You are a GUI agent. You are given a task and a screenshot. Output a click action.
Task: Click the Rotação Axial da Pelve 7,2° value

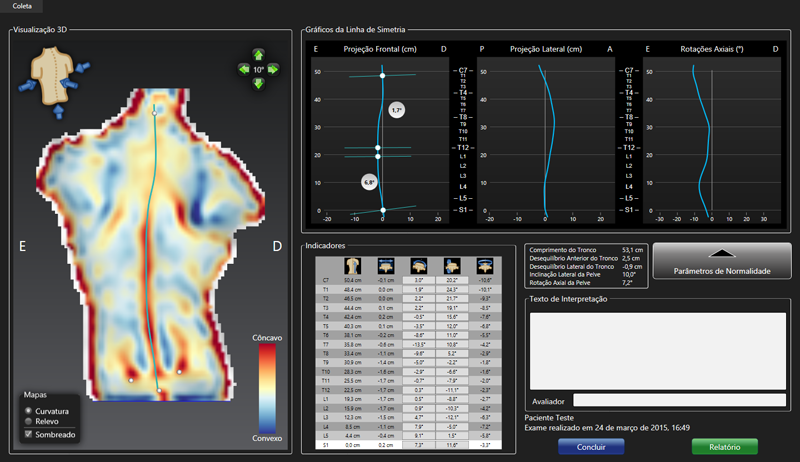point(628,283)
